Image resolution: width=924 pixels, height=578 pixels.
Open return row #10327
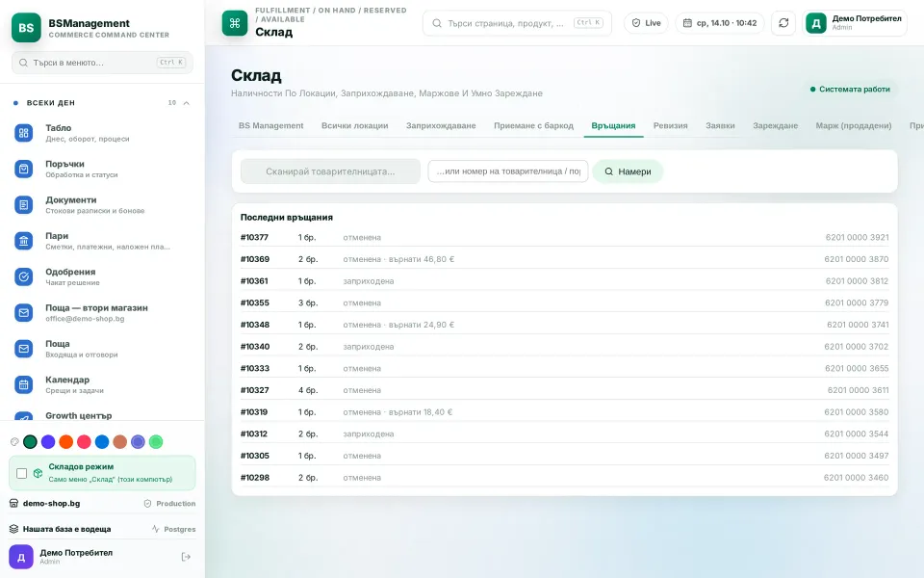(x=564, y=390)
